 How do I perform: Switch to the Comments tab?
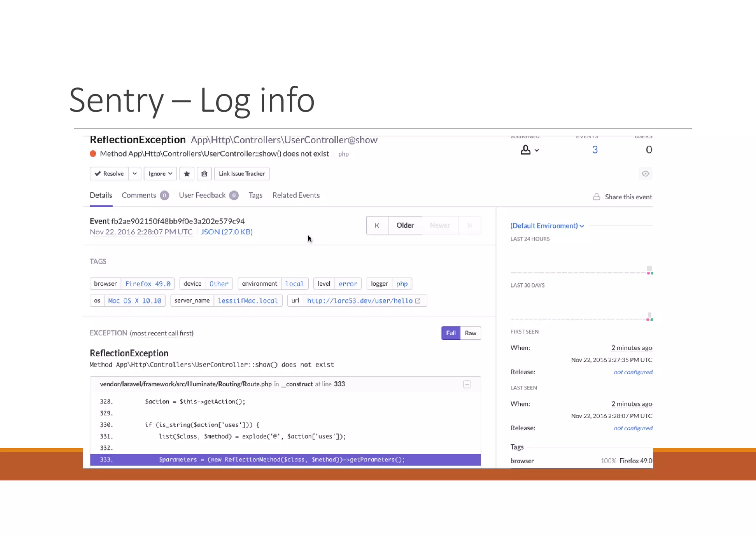coord(139,195)
